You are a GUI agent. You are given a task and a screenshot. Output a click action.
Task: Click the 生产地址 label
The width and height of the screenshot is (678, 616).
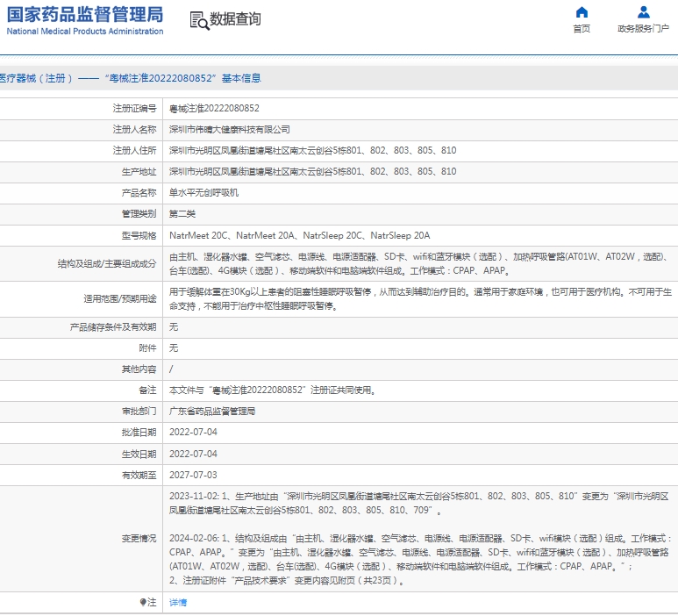(139, 172)
